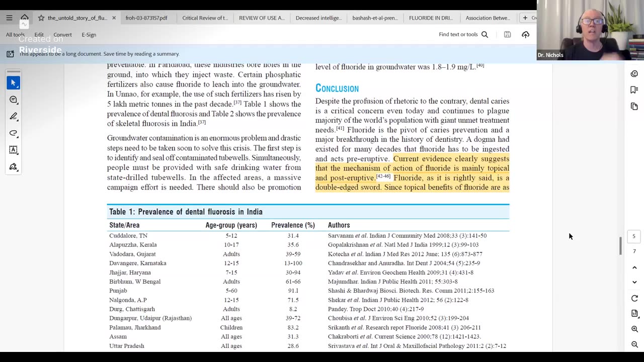Image resolution: width=644 pixels, height=362 pixels.
Task: Open the E-Sign menu
Action: pyautogui.click(x=89, y=35)
